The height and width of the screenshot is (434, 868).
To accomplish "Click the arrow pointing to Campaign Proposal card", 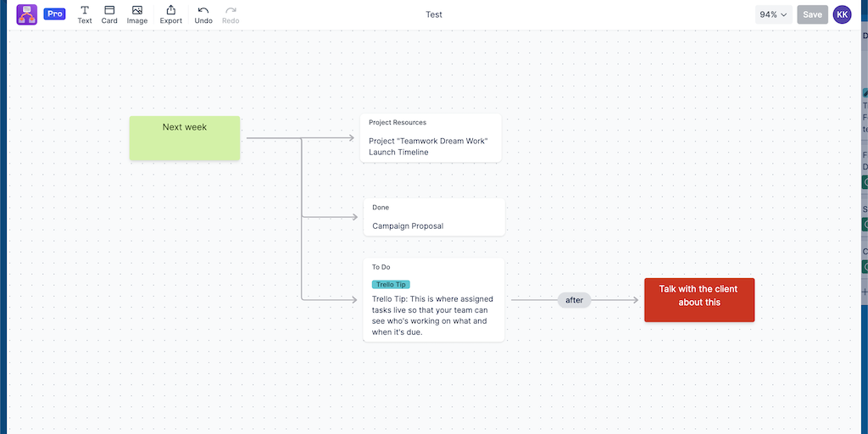I will click(339, 217).
